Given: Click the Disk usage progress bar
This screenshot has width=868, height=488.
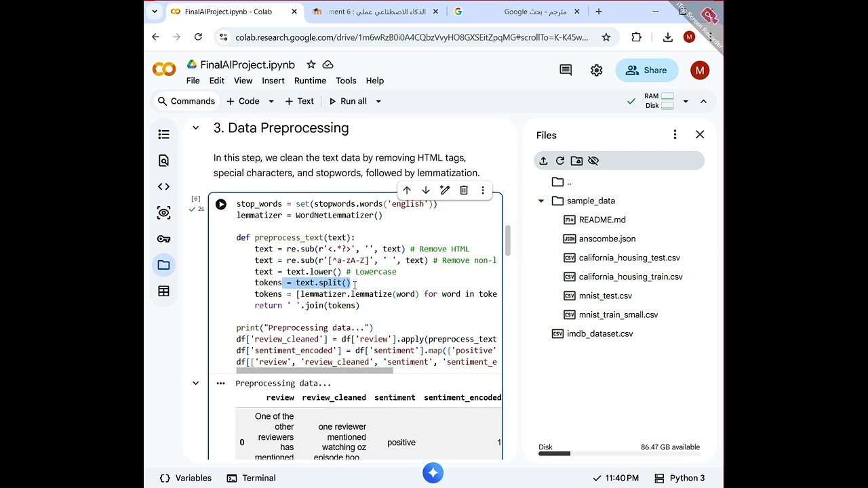Looking at the screenshot, I should [x=619, y=453].
